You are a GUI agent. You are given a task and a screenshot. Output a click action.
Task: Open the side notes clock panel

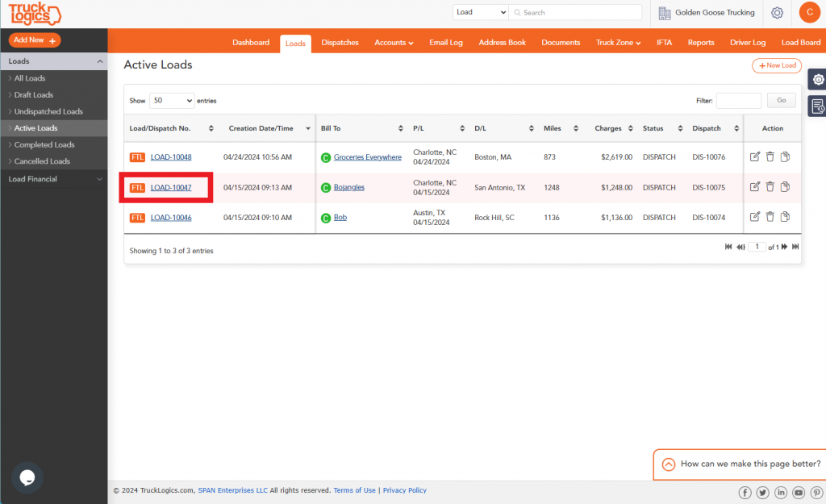[x=818, y=106]
